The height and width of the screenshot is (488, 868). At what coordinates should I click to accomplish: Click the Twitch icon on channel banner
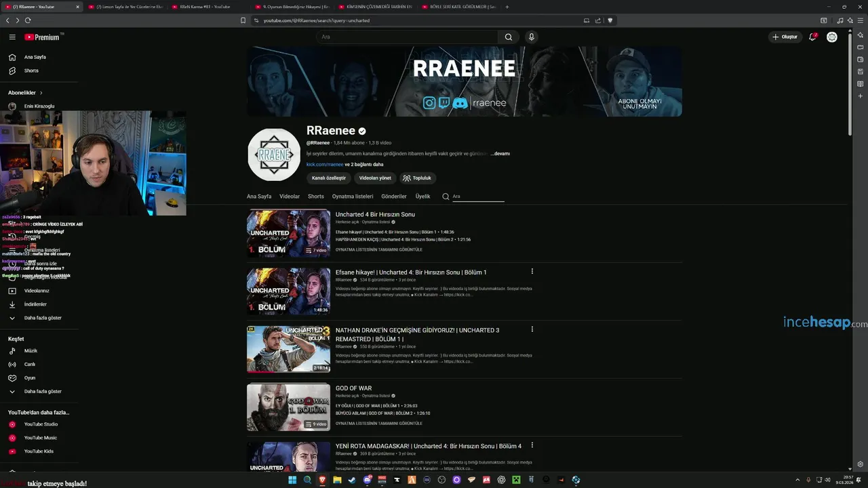(x=444, y=103)
